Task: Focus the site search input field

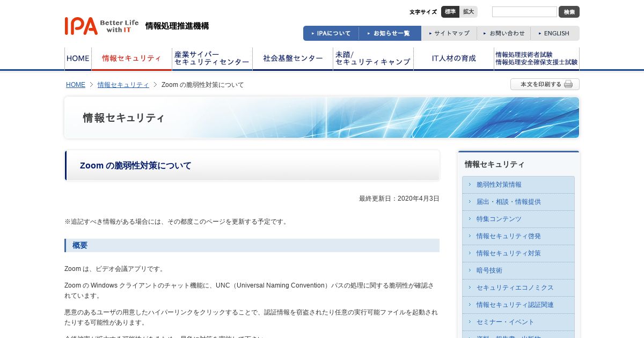Action: pyautogui.click(x=524, y=12)
